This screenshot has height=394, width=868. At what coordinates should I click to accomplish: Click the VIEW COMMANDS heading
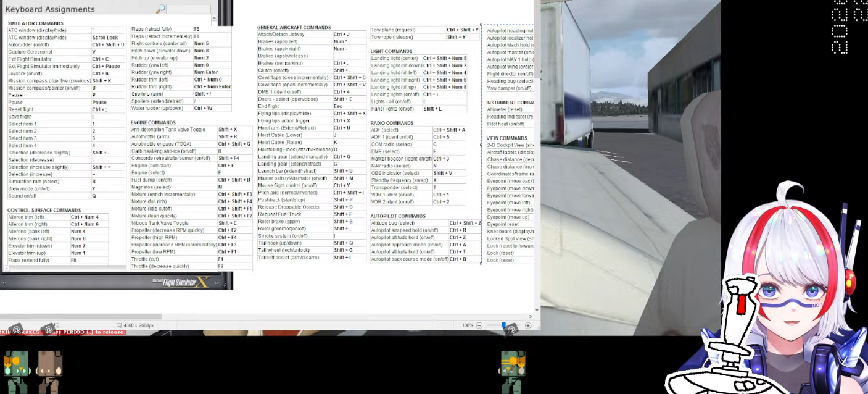tap(506, 138)
